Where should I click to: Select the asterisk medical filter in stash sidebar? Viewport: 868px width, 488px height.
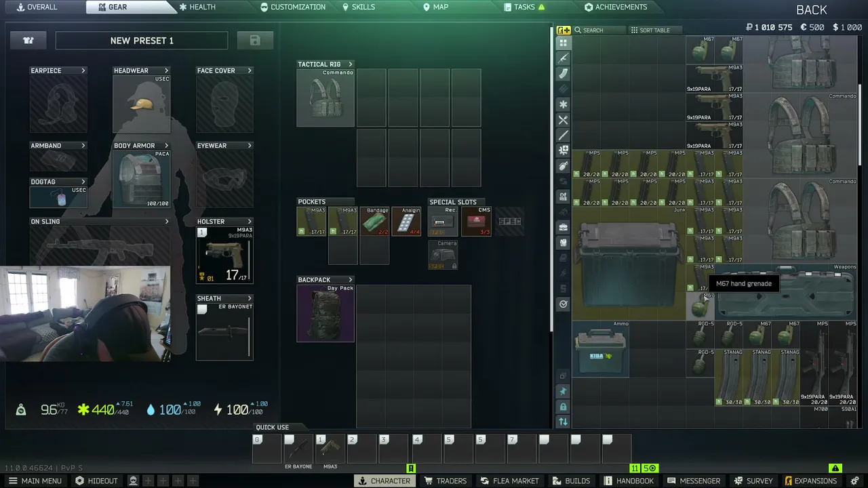point(563,104)
